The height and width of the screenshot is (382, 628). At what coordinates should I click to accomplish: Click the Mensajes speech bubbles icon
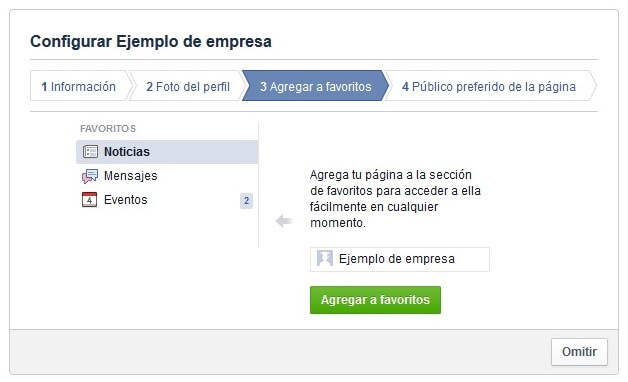tap(90, 176)
